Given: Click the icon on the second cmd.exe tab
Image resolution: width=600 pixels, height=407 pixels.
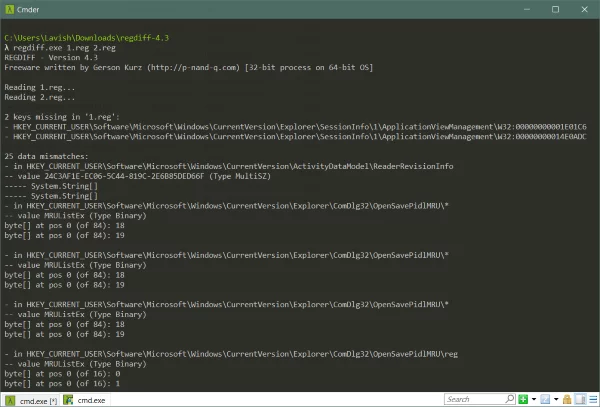Looking at the screenshot, I should tap(68, 400).
